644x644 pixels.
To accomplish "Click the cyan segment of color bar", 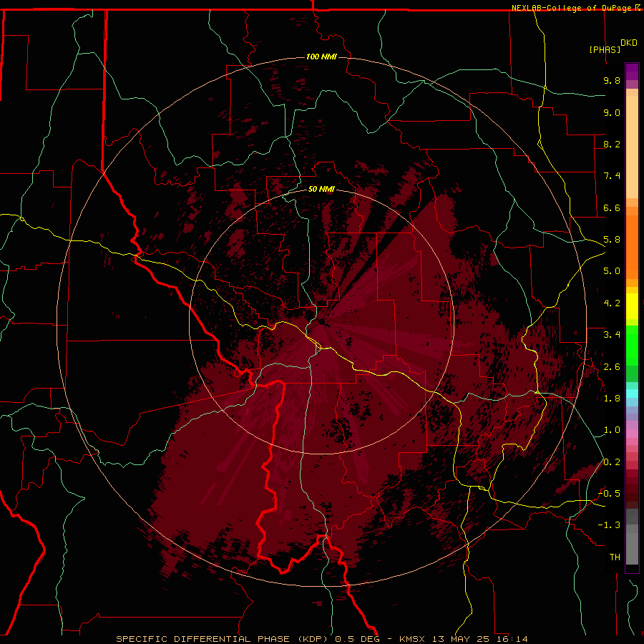I will click(x=632, y=394).
